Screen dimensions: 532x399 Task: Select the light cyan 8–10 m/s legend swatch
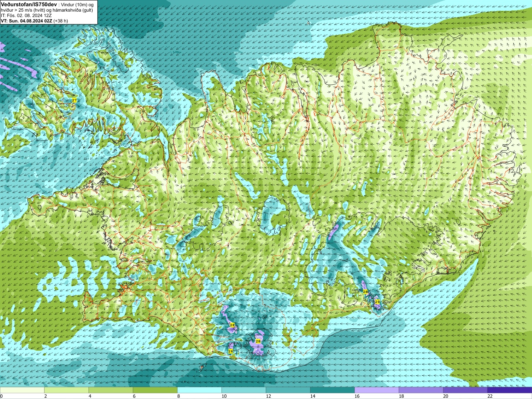[199, 390]
